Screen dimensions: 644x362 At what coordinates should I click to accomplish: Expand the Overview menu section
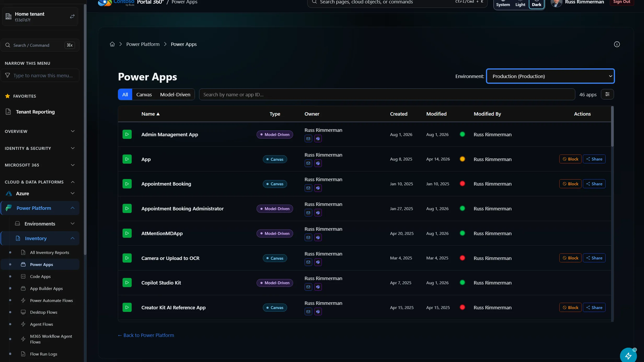(x=40, y=131)
